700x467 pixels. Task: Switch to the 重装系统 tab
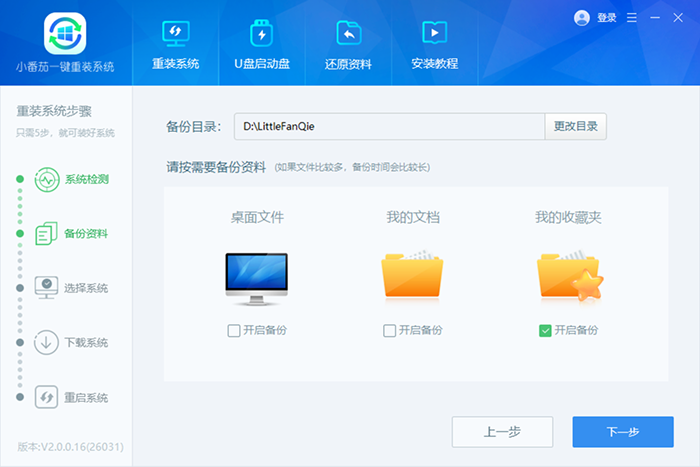point(176,43)
